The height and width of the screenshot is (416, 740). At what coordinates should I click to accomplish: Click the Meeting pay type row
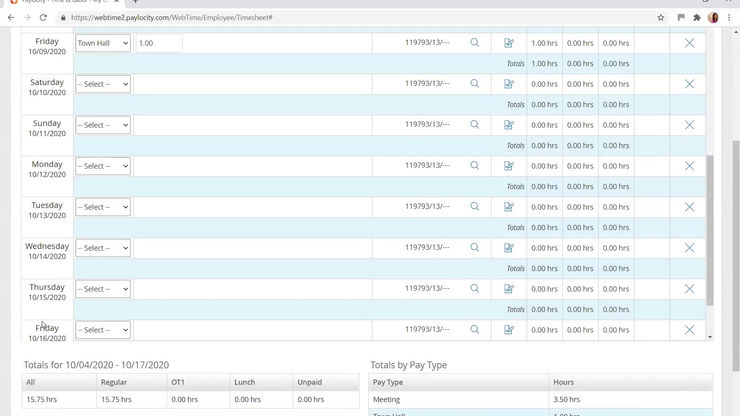point(541,399)
